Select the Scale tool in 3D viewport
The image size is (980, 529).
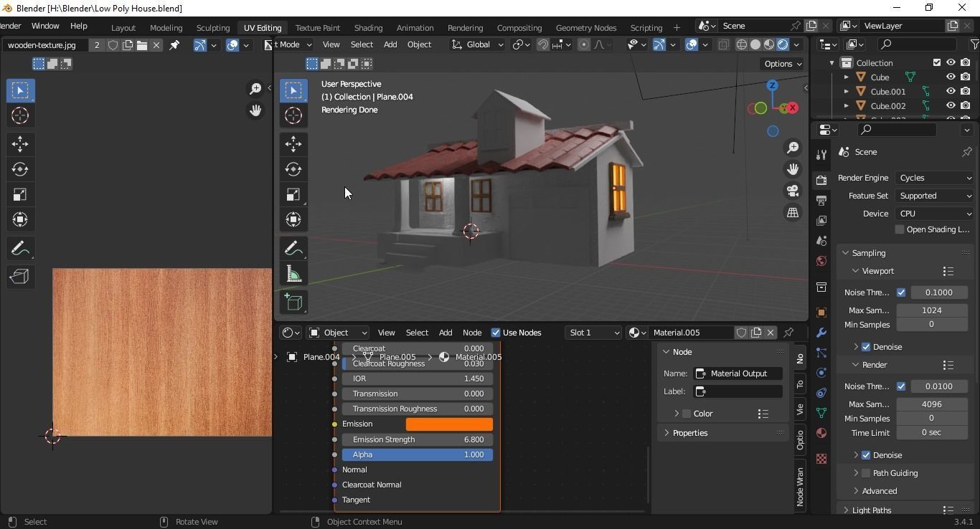pos(293,194)
